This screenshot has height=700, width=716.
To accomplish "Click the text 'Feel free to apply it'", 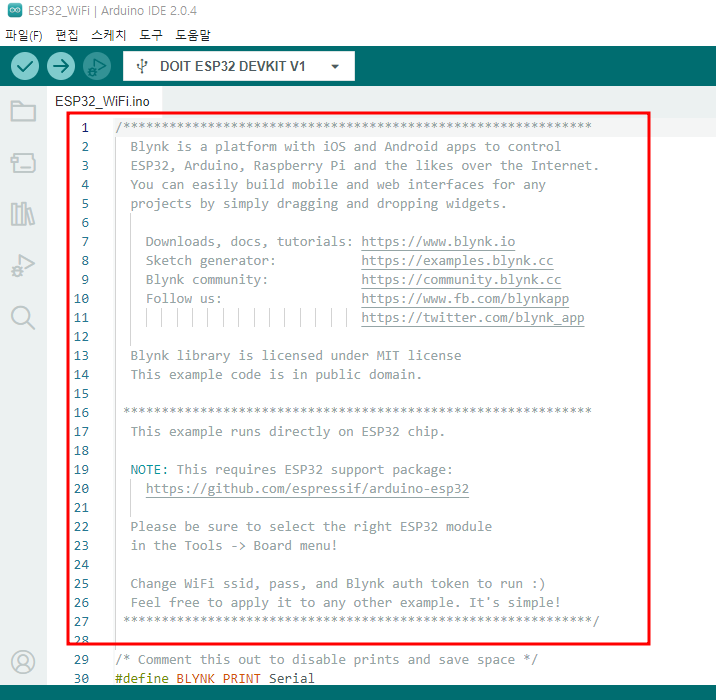I will [211, 603].
